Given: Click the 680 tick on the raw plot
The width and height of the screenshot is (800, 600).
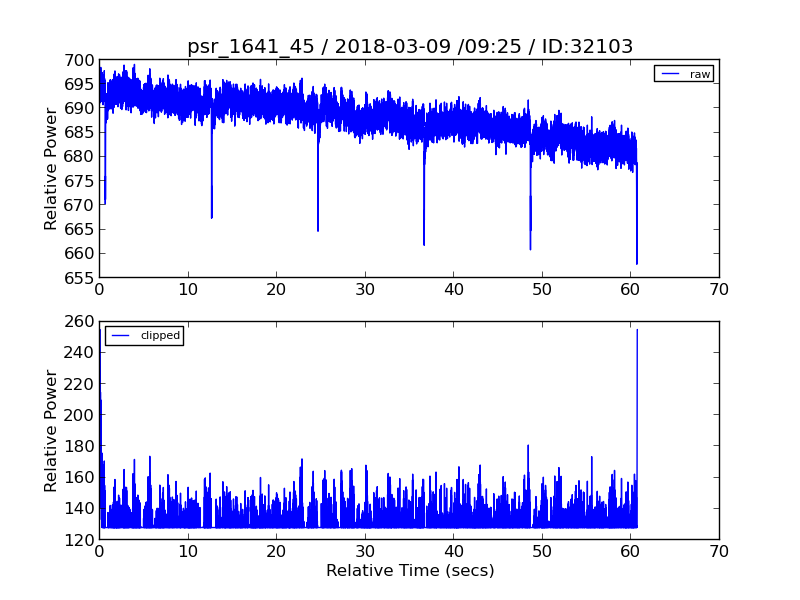Looking at the screenshot, I should pos(79,156).
